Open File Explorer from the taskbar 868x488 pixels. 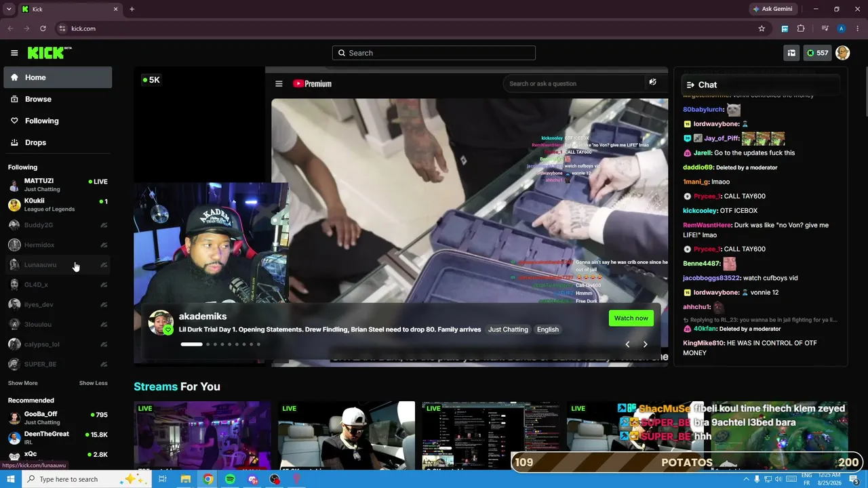click(x=185, y=479)
